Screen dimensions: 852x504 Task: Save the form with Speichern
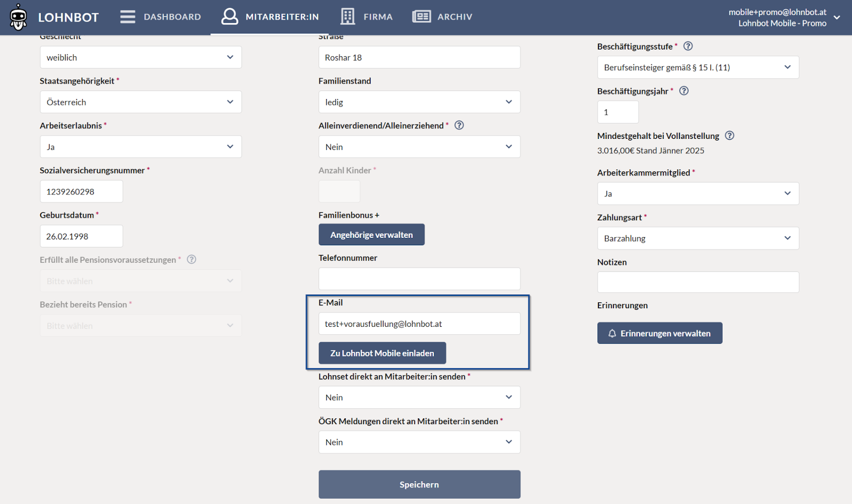[420, 484]
